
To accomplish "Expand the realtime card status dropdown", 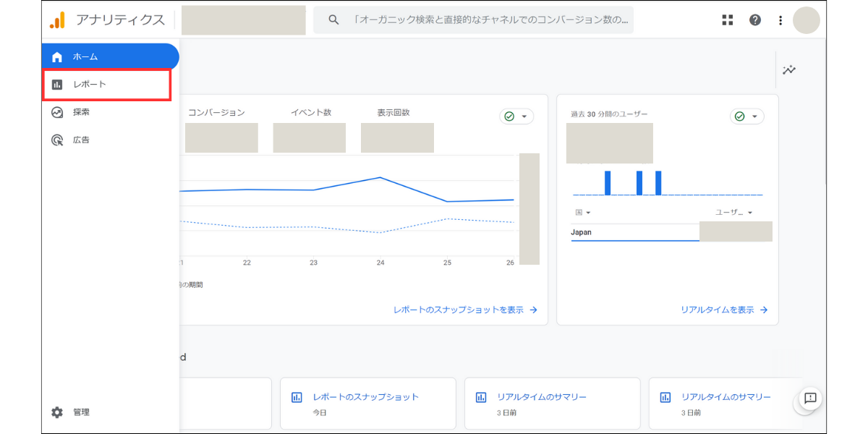I will [747, 116].
